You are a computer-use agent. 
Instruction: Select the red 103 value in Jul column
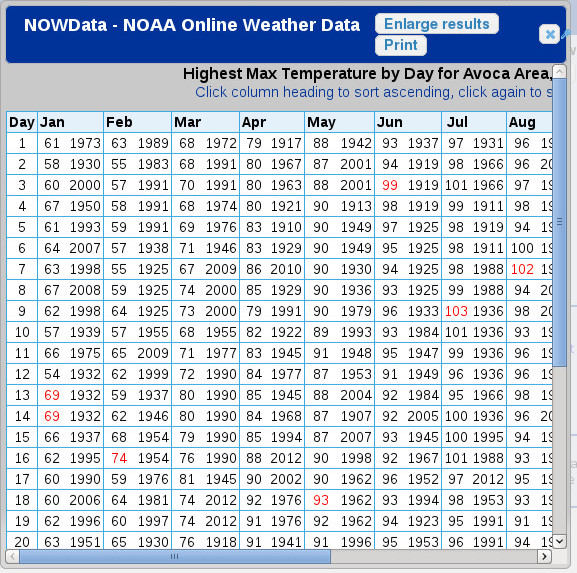tap(456, 311)
